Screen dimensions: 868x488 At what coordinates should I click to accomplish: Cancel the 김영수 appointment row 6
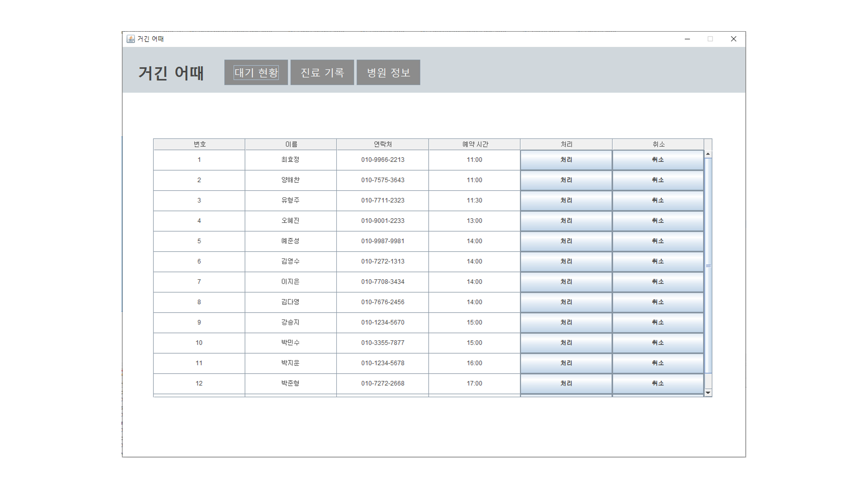point(658,262)
